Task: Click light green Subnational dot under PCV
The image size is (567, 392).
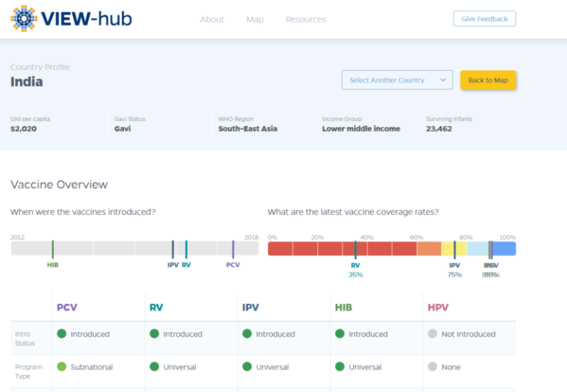Action: 62,366
